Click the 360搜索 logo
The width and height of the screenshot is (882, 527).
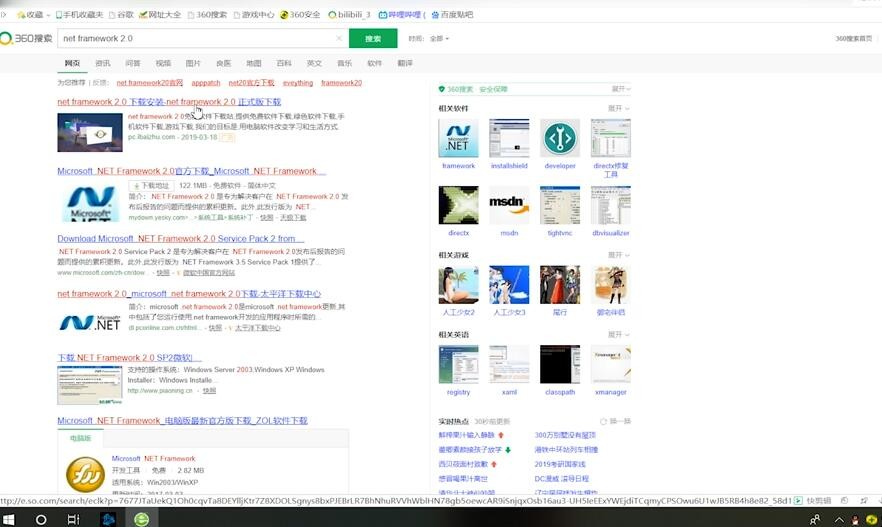(27, 38)
